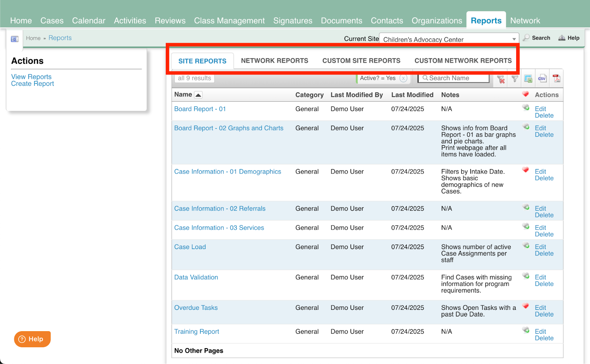590x364 pixels.
Task: Open the Activities menu
Action: (130, 21)
